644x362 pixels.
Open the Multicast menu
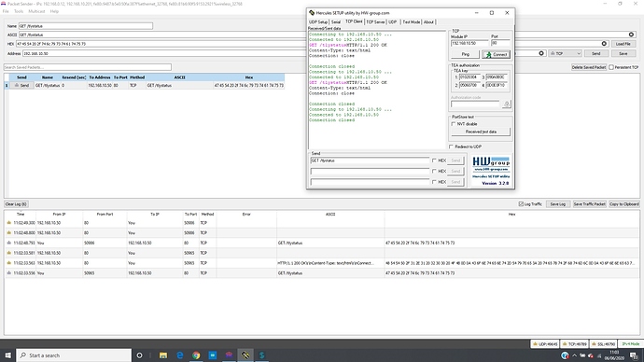tap(36, 11)
